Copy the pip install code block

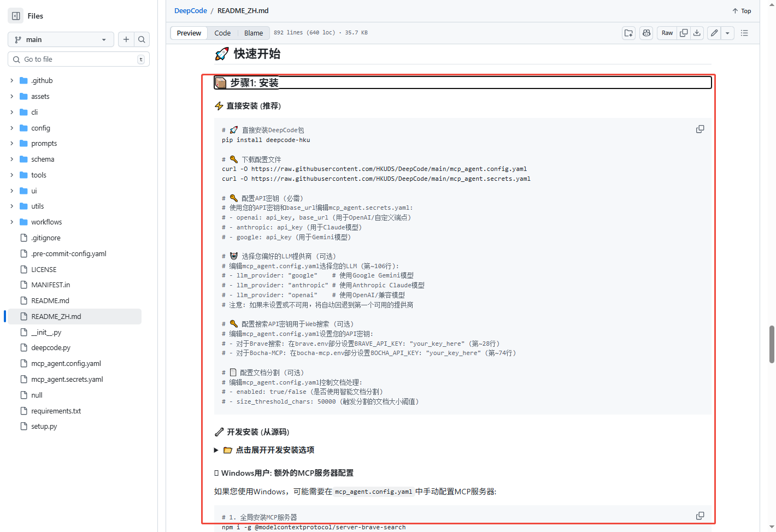(700, 129)
